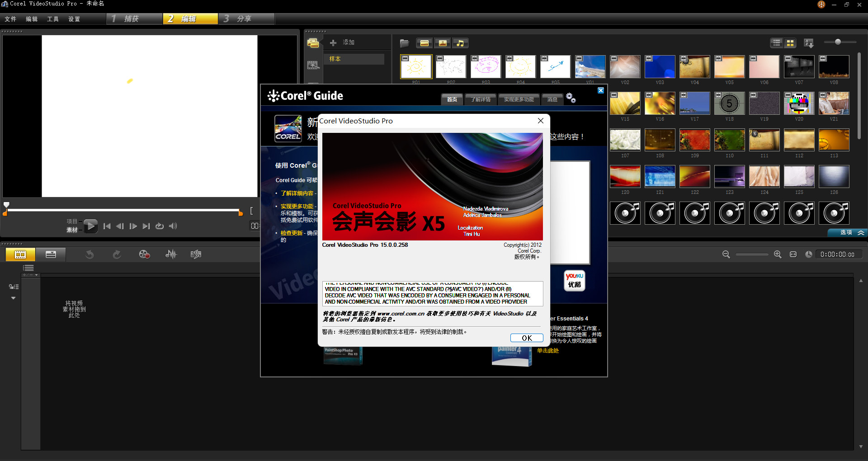Select 项目 (Project) playback mode
Screen dimensions: 868x461
(72, 221)
